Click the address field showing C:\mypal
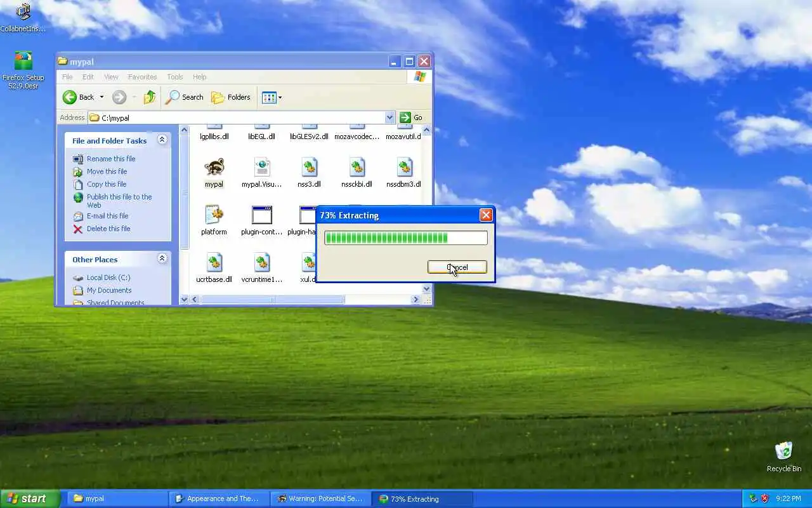The image size is (812, 508). point(241,117)
